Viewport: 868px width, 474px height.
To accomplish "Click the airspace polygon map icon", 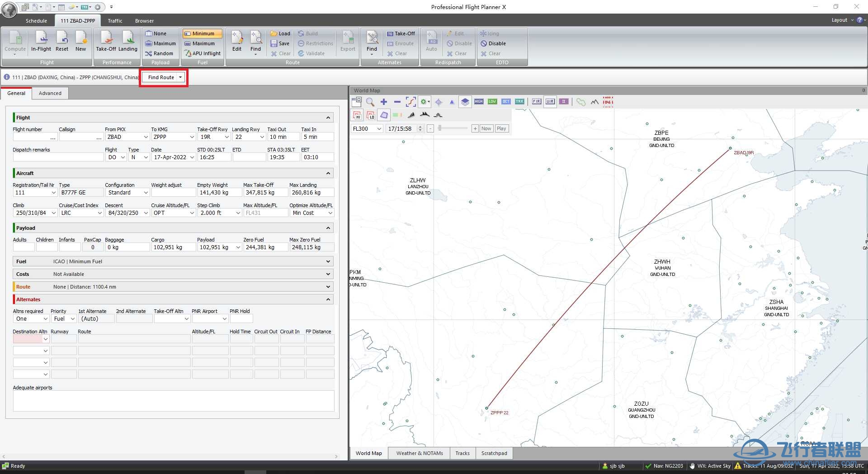I will point(384,115).
